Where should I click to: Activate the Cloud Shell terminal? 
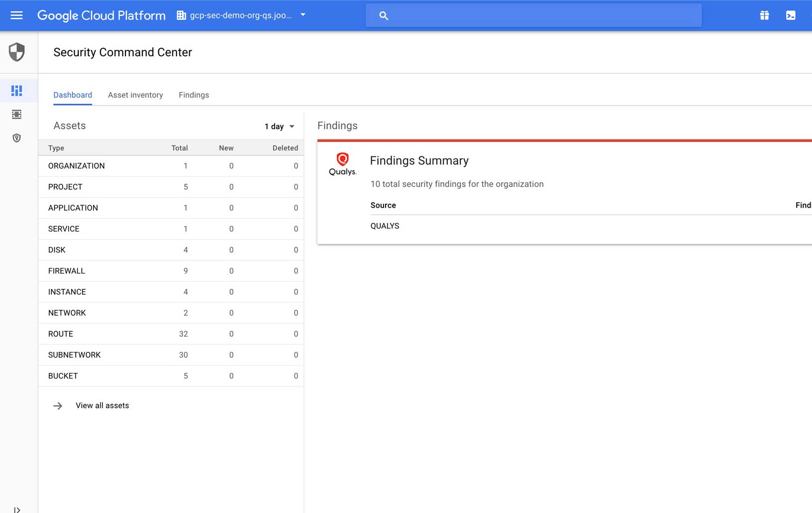pyautogui.click(x=792, y=15)
